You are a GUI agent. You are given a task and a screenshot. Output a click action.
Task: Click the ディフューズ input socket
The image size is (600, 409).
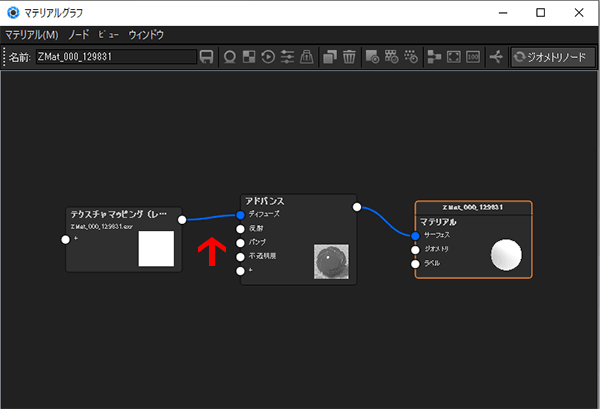coord(240,214)
